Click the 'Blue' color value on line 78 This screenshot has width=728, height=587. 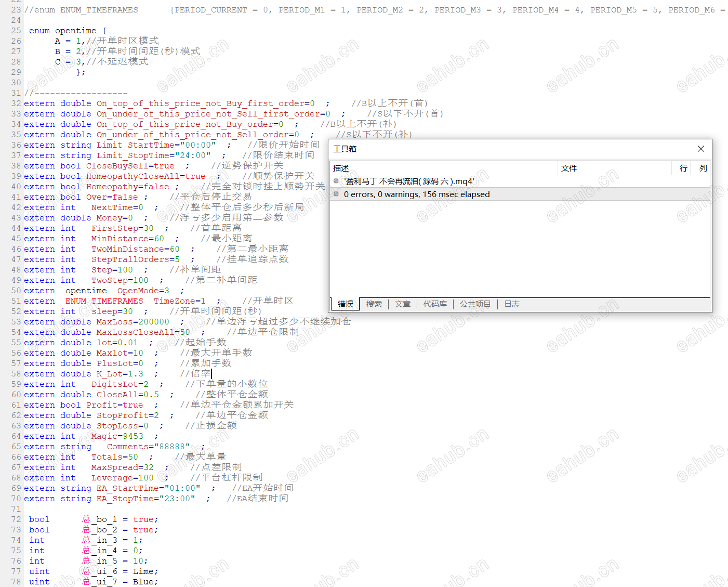point(143,582)
